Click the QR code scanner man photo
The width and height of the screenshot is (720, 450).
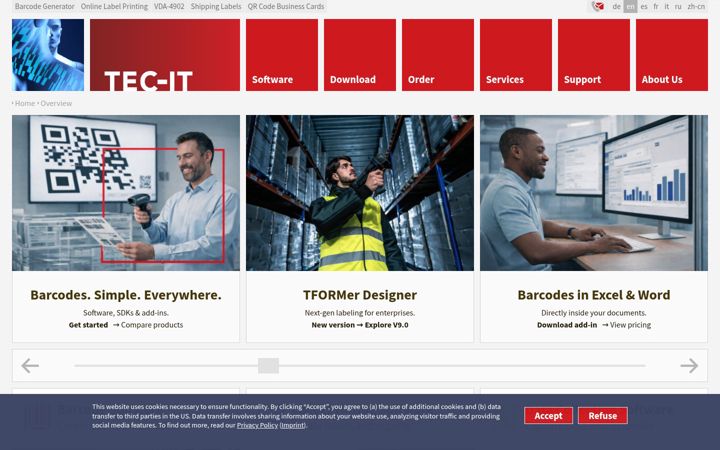pos(126,193)
